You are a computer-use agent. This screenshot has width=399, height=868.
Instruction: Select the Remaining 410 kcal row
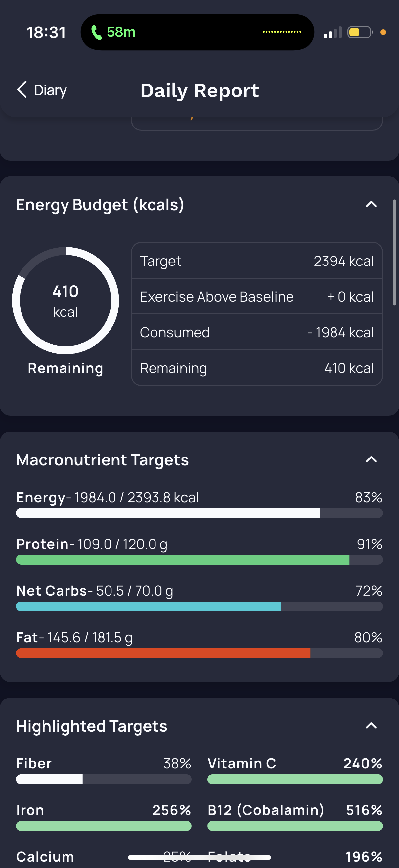pyautogui.click(x=257, y=368)
